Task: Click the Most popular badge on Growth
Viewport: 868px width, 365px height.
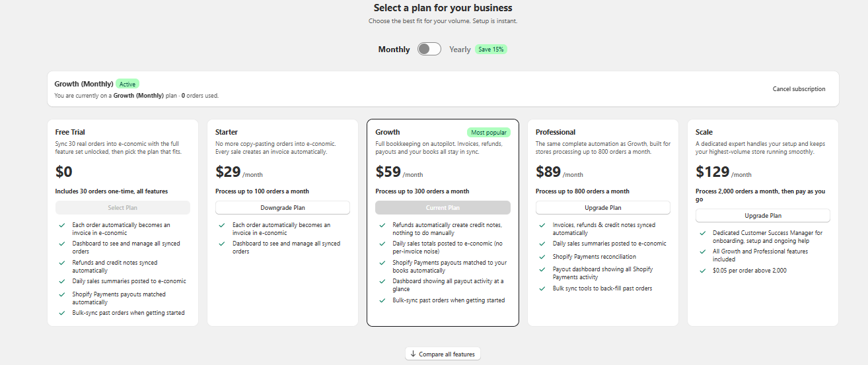Action: click(489, 132)
